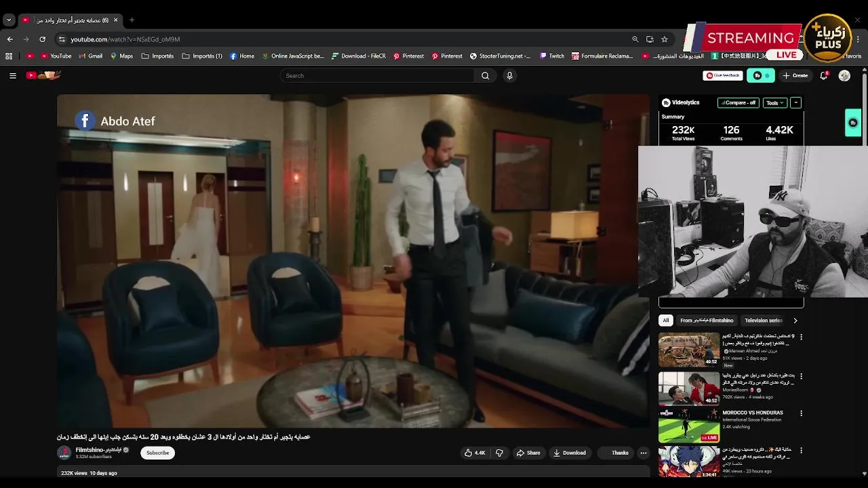Open the MoviesRoom video thumbnail
Screen dimensions: 868x488
coord(689,388)
